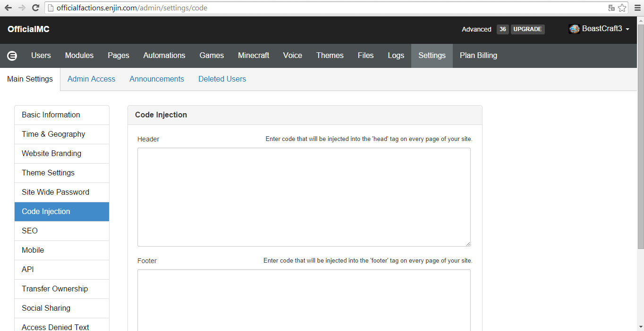Open the Games menu

click(x=212, y=56)
